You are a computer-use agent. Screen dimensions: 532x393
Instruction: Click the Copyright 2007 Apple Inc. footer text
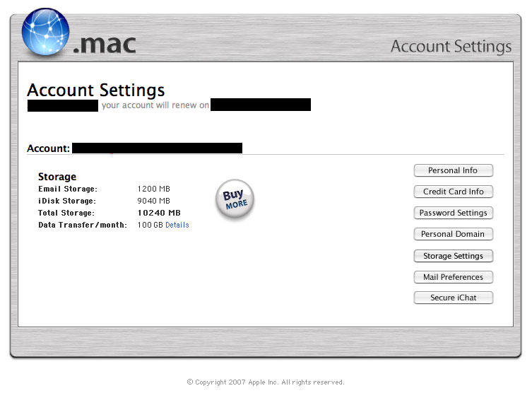click(x=266, y=382)
